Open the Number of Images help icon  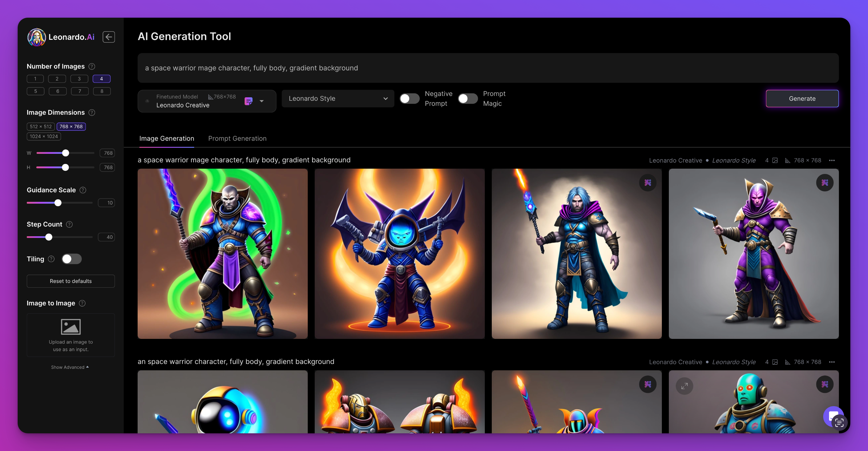point(92,66)
